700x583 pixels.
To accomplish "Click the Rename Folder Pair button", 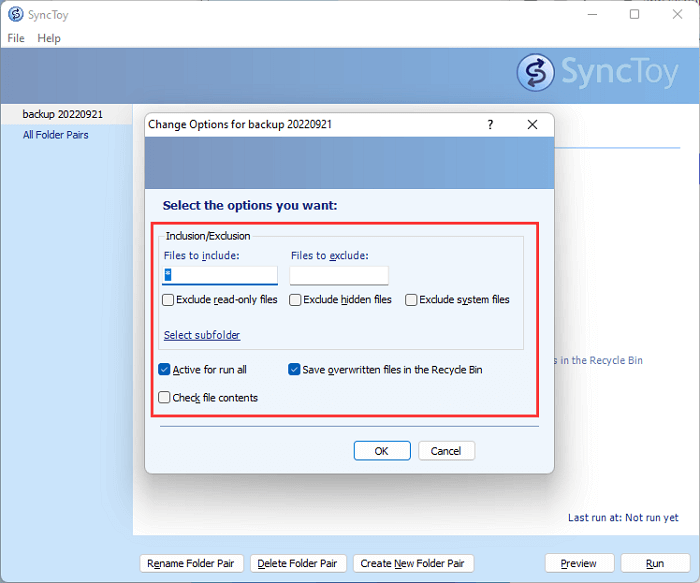I will coord(191,563).
